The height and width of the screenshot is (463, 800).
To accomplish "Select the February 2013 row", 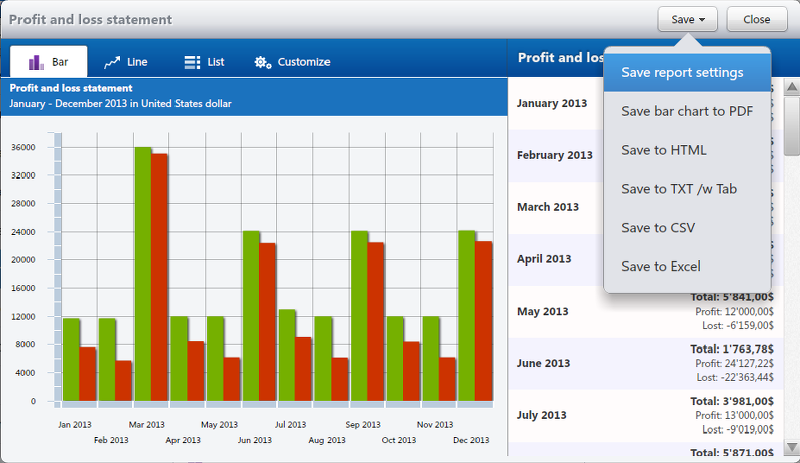I will [x=645, y=156].
